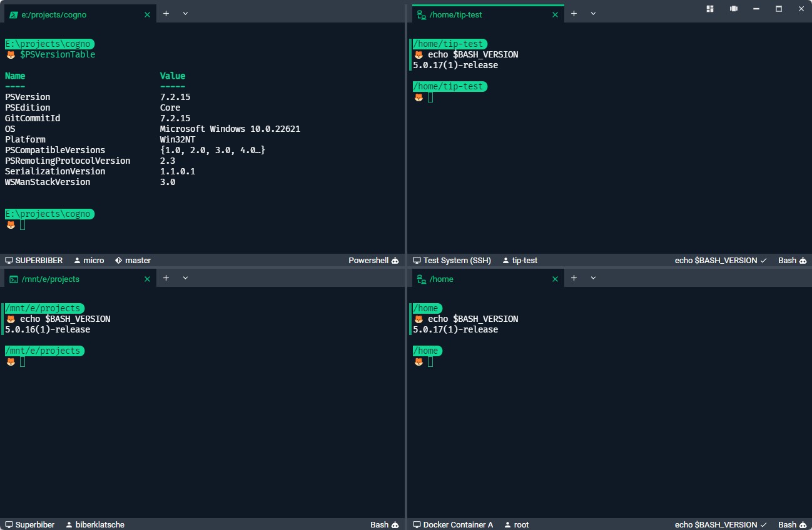Click echo $BASH_VERSION status in Test System pane

720,261
